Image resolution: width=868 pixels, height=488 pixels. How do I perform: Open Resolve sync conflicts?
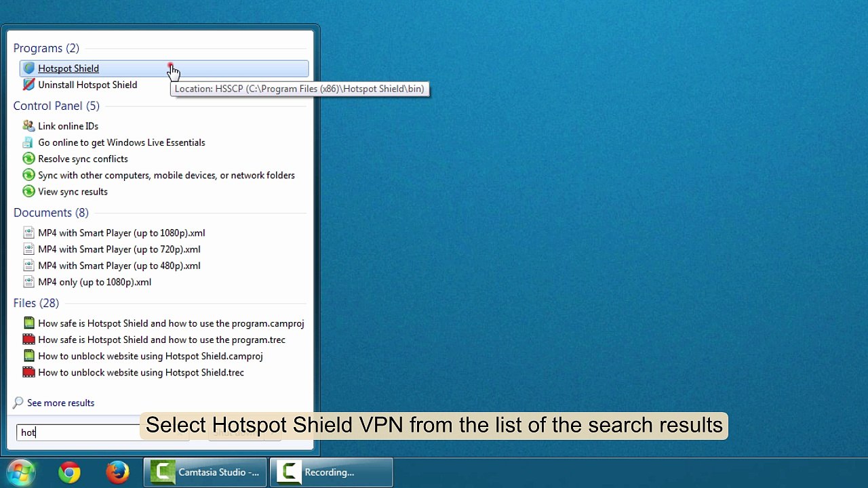(x=83, y=159)
